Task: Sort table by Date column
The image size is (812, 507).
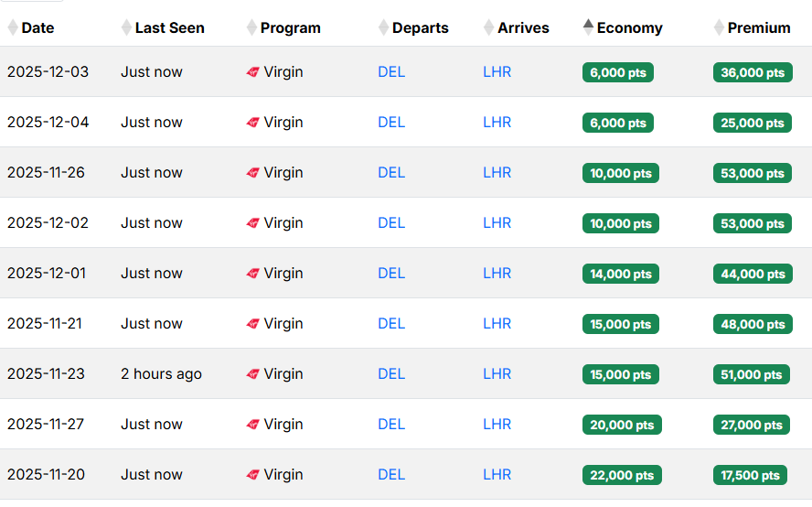Action: (x=37, y=27)
